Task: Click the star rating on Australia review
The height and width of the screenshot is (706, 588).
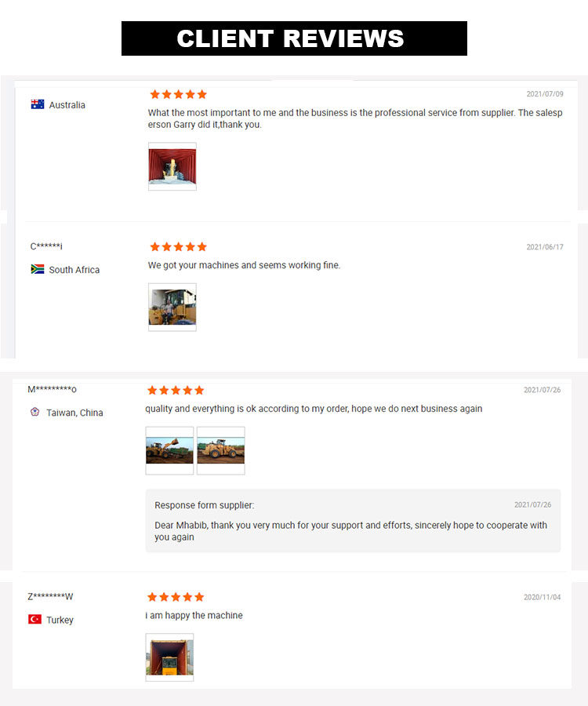Action: click(x=178, y=94)
